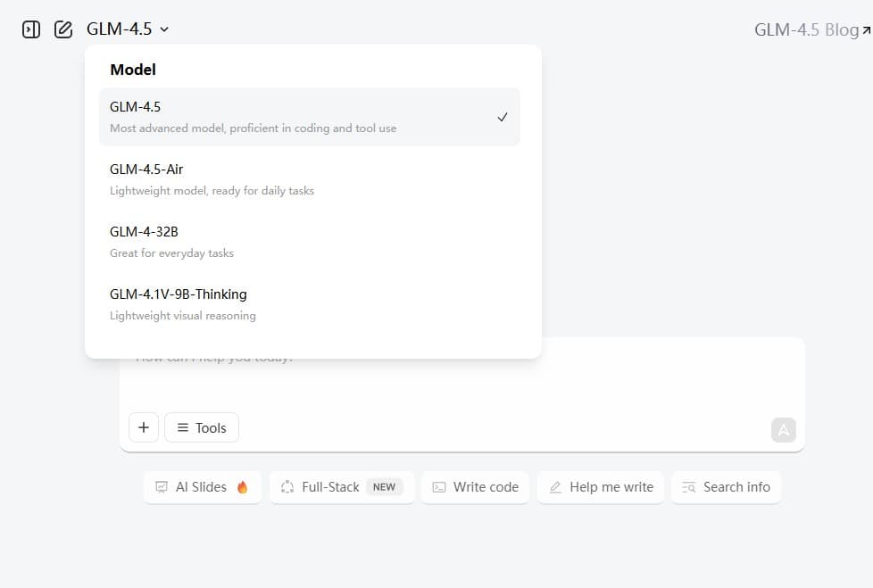Launch the AI Slides shortcut
The image size is (873, 588).
click(x=202, y=487)
